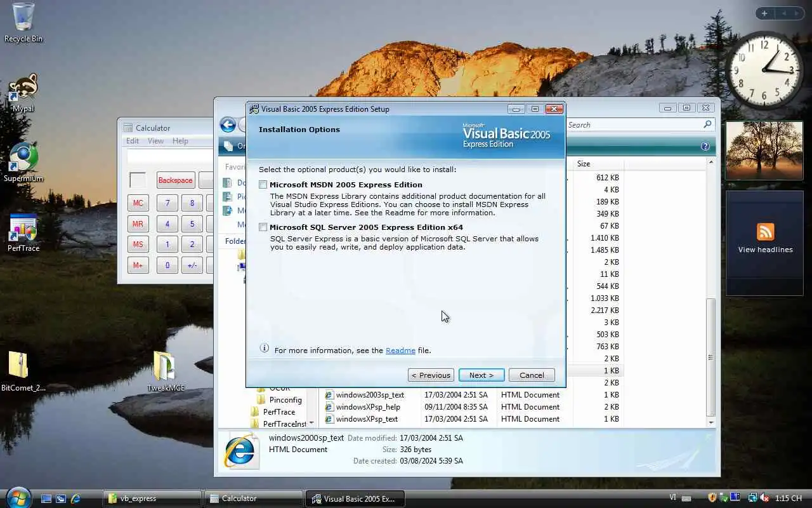Switch to the Calculator taskbar button

(x=254, y=499)
